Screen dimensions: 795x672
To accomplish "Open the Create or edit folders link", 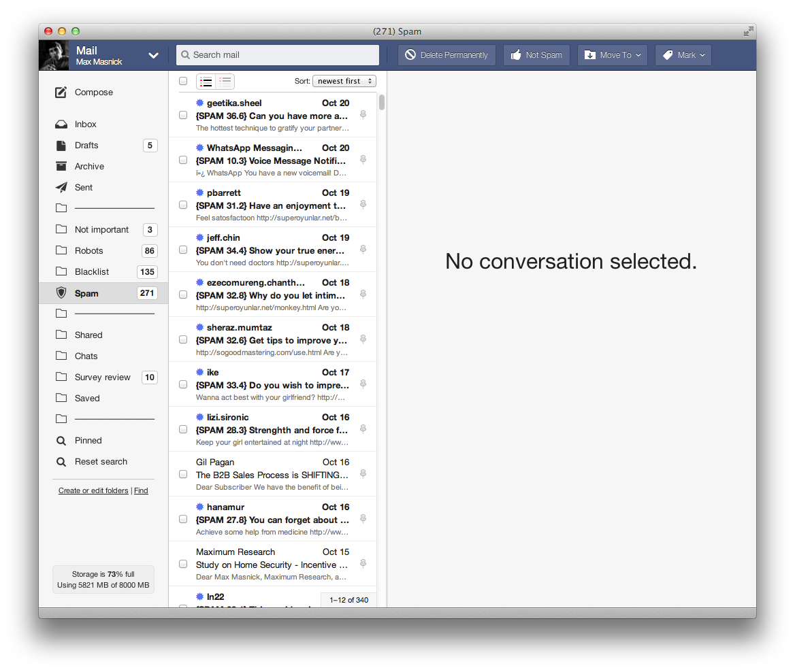I will pos(93,491).
